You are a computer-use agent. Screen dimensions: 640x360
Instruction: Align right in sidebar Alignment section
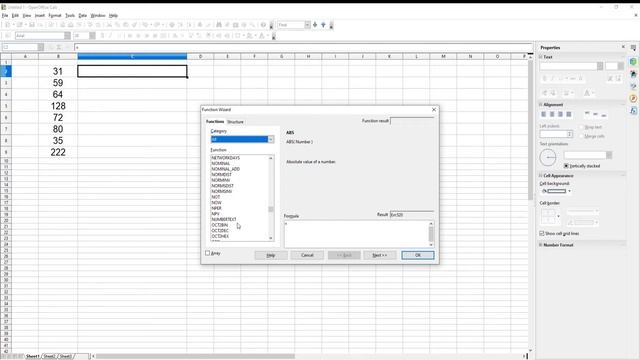560,114
